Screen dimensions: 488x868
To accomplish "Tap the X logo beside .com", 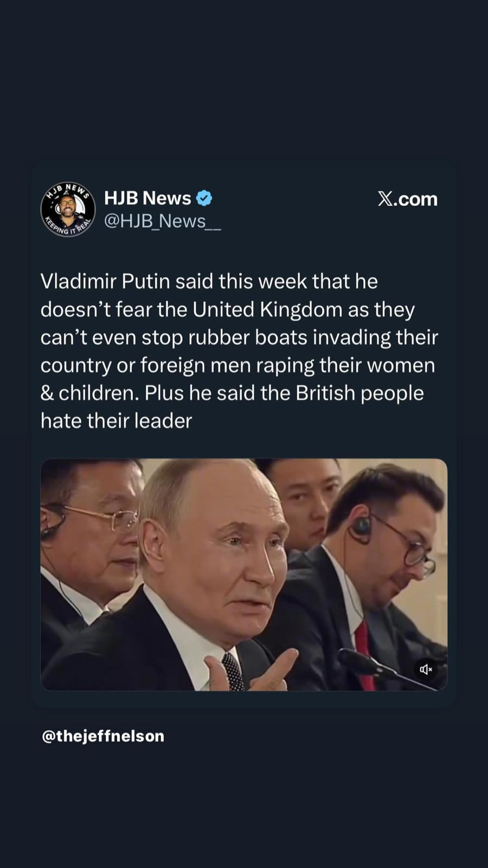I will pyautogui.click(x=385, y=199).
